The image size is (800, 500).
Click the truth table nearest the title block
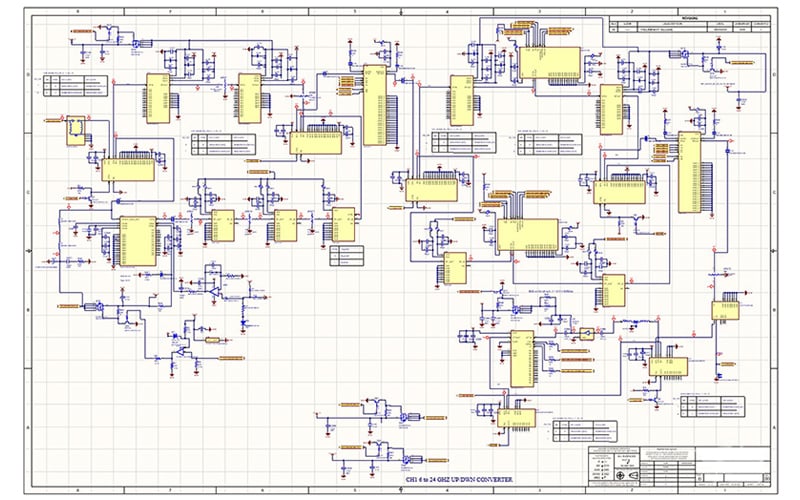click(585, 431)
